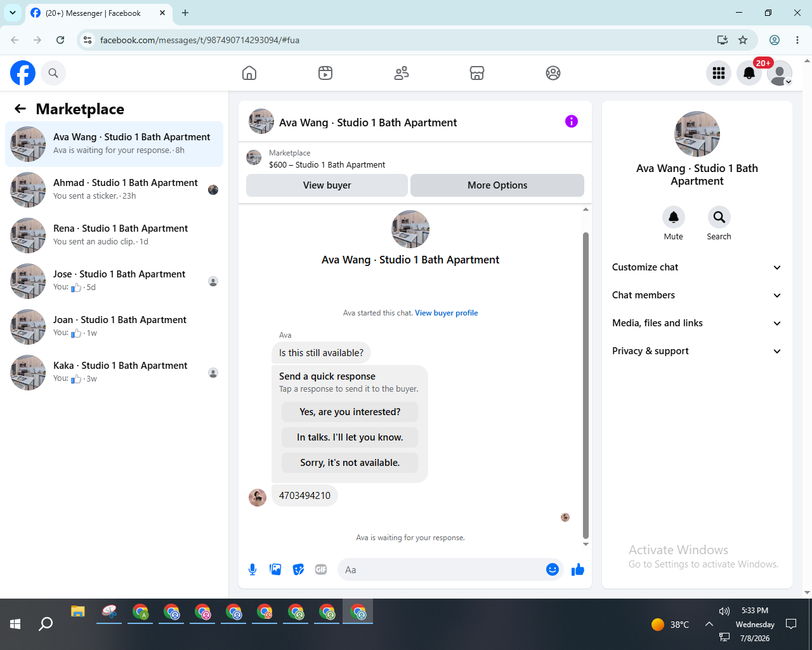
Task: Open the account profile picture menu
Action: [780, 73]
